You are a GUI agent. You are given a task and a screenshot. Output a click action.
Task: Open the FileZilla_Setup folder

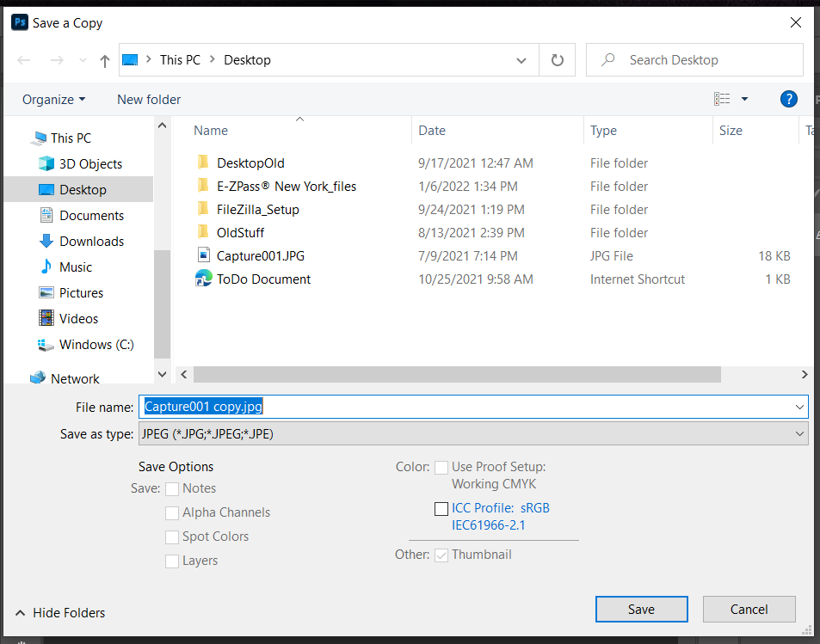pyautogui.click(x=257, y=209)
